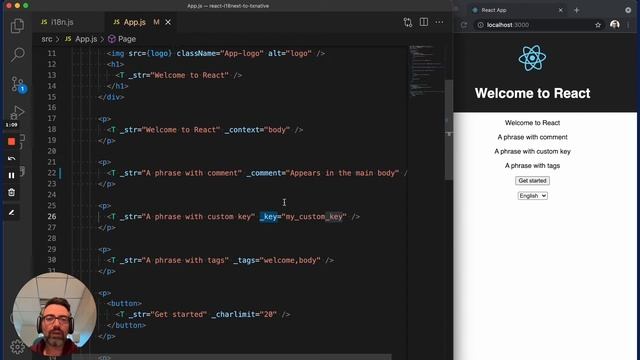Click line number 26 in the gutter
Screen dimensions: 640x360
[x=52, y=217]
